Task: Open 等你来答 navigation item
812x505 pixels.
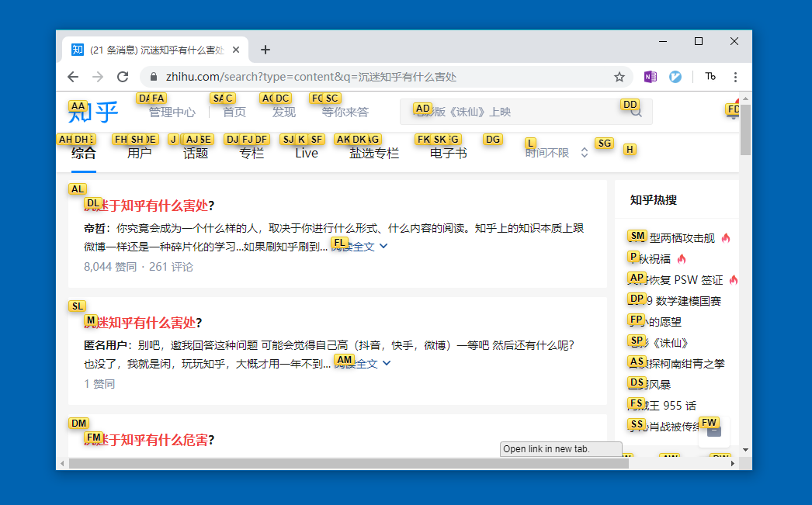Action: pos(345,112)
